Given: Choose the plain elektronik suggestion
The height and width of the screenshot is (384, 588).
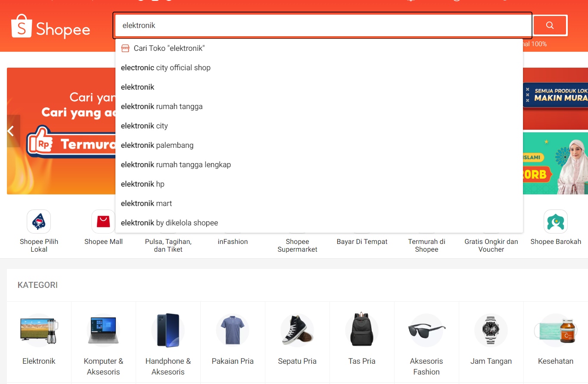Looking at the screenshot, I should 319,87.
